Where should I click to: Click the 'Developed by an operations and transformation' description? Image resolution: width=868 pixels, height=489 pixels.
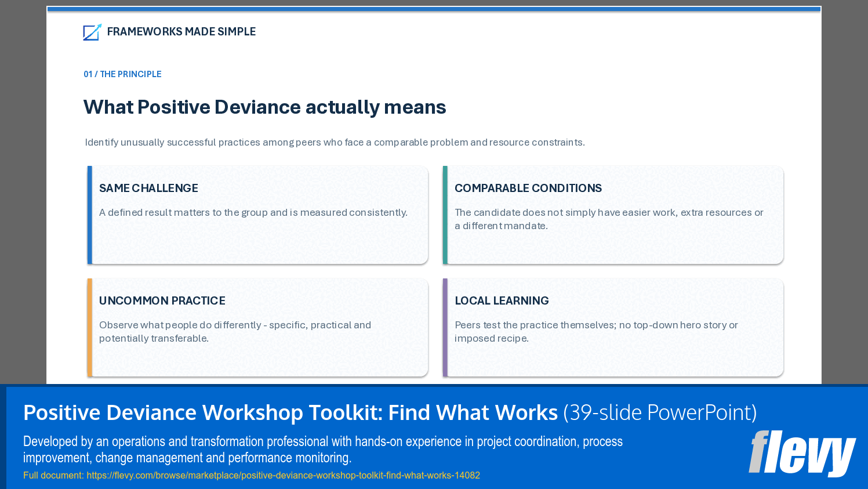point(323,450)
